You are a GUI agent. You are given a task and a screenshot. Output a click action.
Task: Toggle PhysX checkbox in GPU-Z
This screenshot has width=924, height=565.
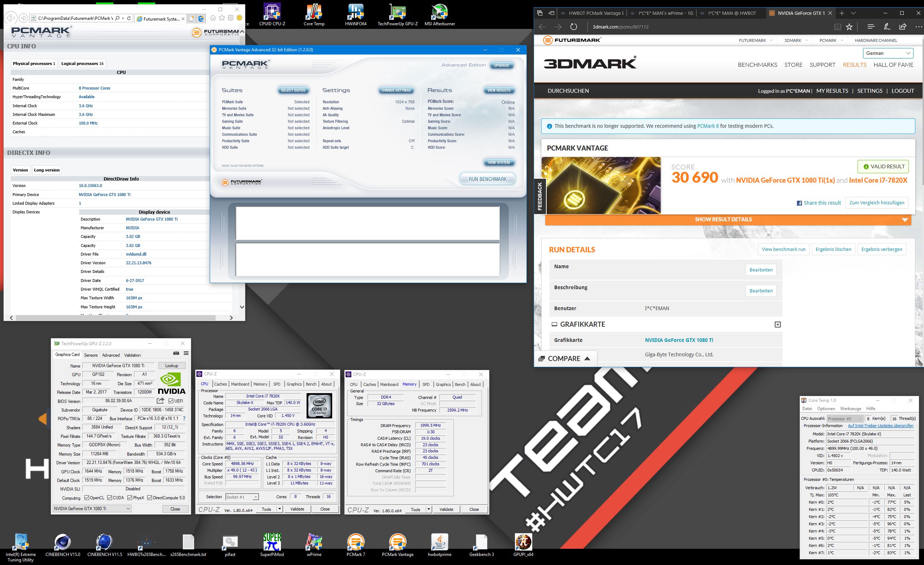pos(130,498)
